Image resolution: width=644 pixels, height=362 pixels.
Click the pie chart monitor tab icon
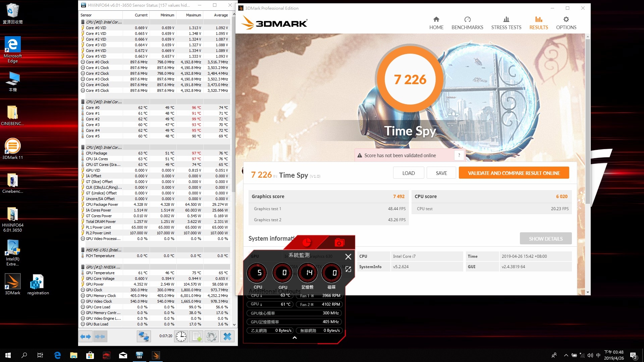tap(307, 242)
